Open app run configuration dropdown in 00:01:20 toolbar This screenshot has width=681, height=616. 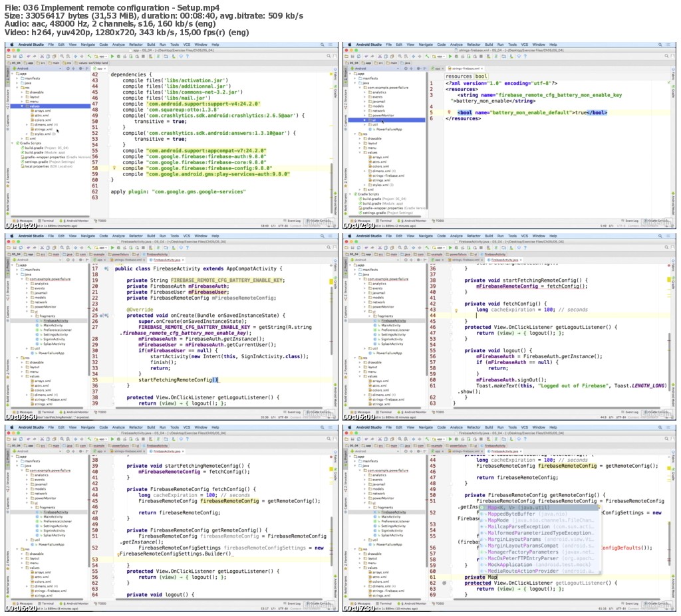click(x=101, y=56)
